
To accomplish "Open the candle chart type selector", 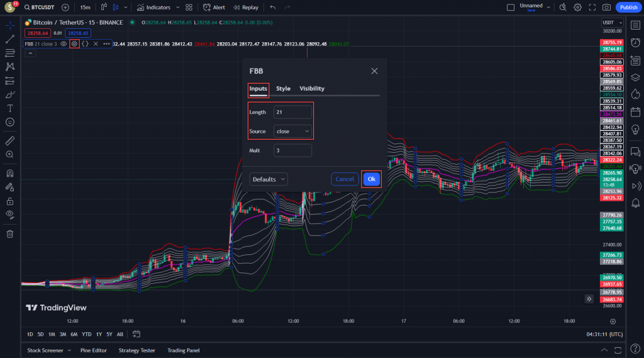I will [116, 8].
